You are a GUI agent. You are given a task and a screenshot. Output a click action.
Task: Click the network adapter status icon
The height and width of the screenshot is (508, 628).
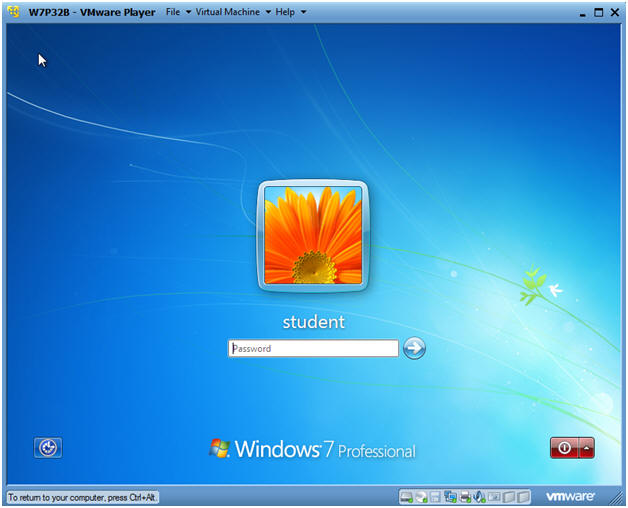450,497
